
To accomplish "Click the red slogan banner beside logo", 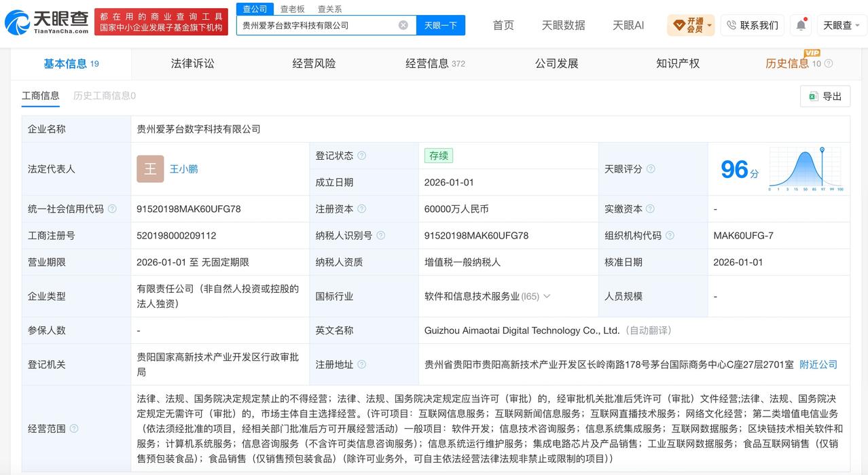I will [x=161, y=22].
